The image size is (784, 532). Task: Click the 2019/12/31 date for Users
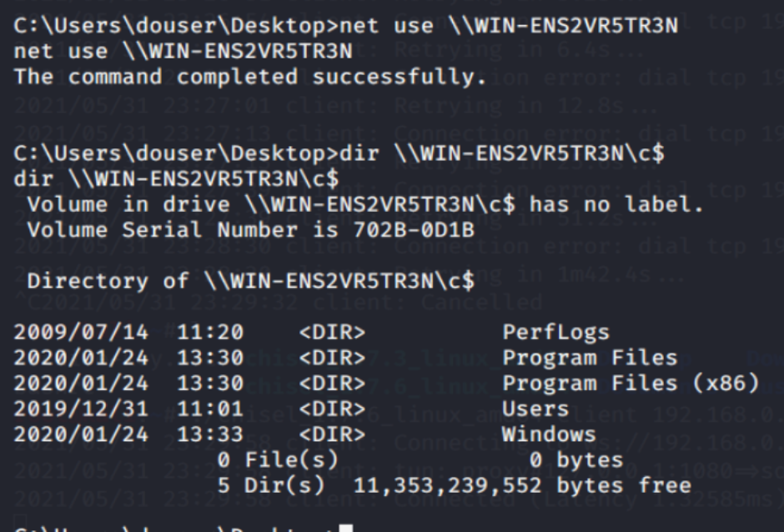pyautogui.click(x=81, y=409)
